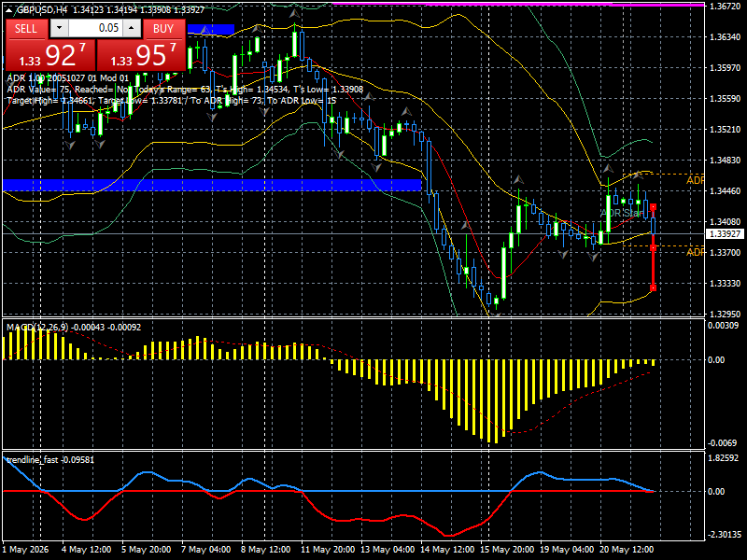Click time axis label 1 May 2026
Screen dimensions: 747x560
pos(25,549)
